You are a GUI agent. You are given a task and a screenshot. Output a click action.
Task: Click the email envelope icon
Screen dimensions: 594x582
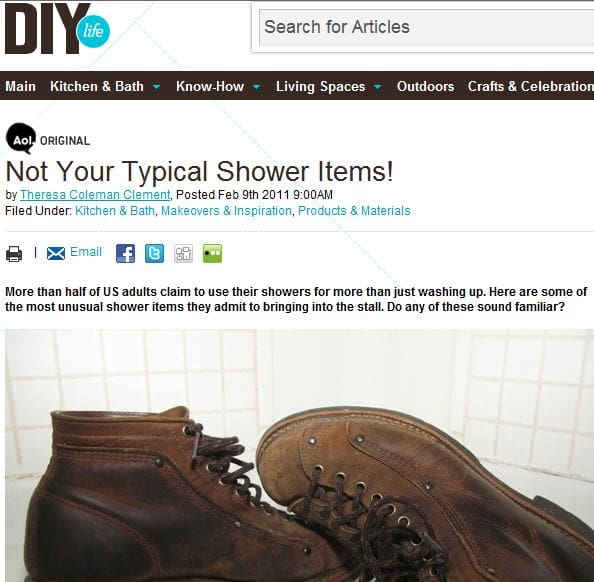(56, 253)
